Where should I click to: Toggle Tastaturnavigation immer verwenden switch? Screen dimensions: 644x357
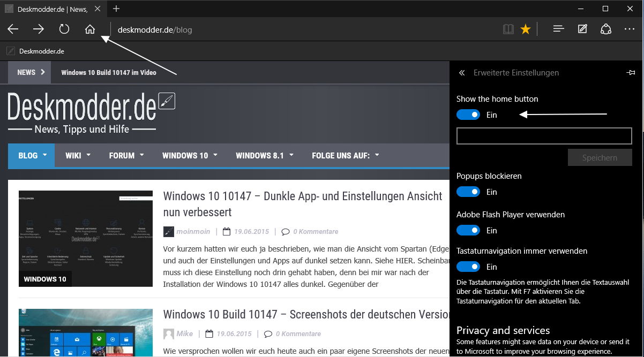(x=468, y=267)
